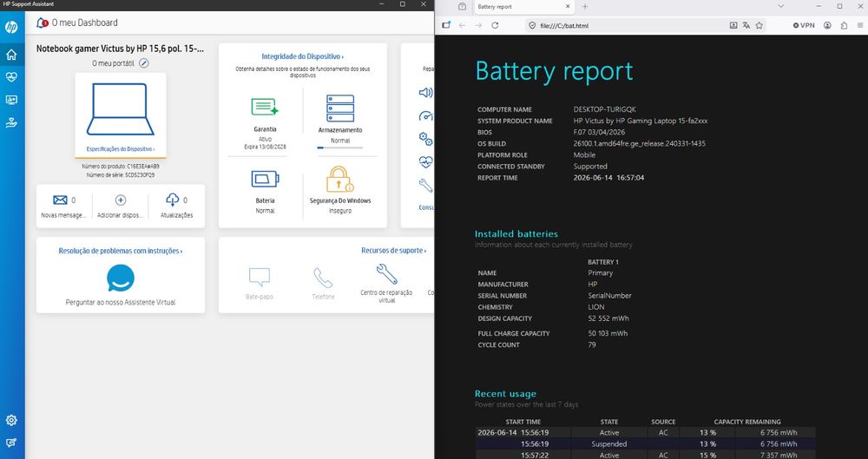This screenshot has width=868, height=459.
Task: Start the Assistente Virtual chat bubble icon
Action: (x=121, y=278)
